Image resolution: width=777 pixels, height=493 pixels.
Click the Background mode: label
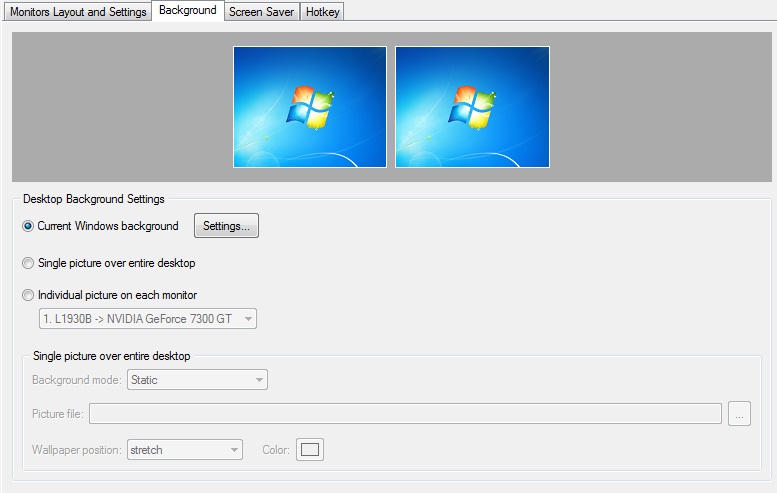(77, 380)
